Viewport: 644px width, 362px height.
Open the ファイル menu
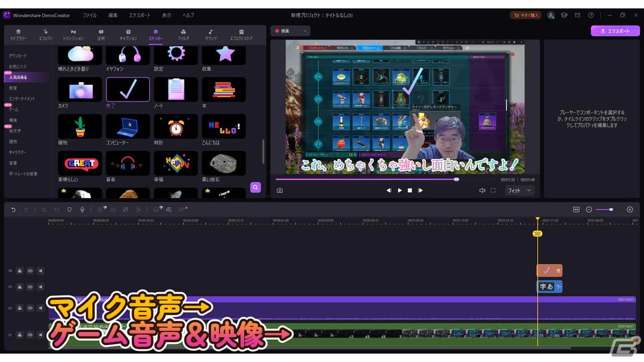click(x=90, y=16)
